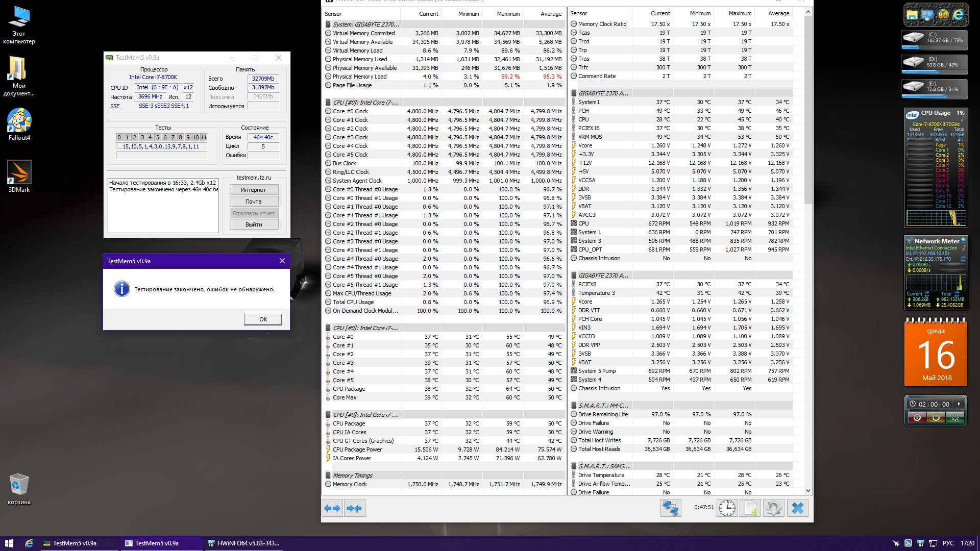Screen dimensions: 980x551
Task: Open HWiNFO sensor settings gear icon
Action: 774,508
